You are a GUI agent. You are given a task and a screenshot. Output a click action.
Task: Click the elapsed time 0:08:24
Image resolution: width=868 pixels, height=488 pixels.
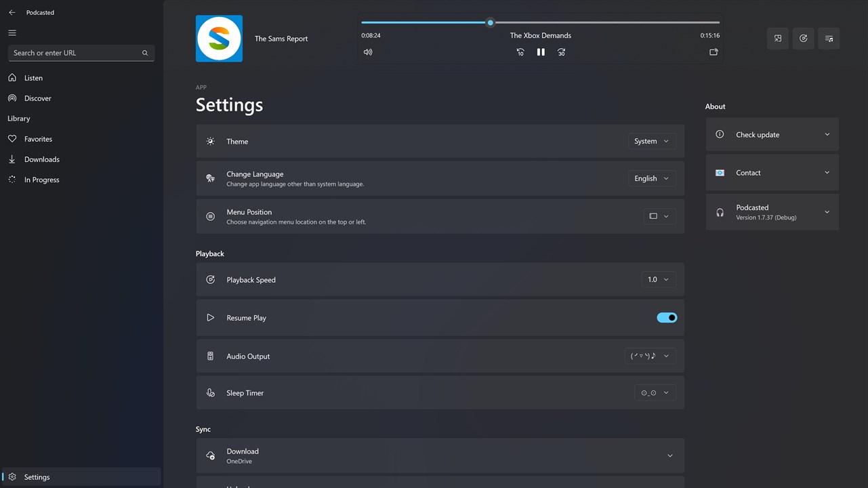tap(371, 35)
